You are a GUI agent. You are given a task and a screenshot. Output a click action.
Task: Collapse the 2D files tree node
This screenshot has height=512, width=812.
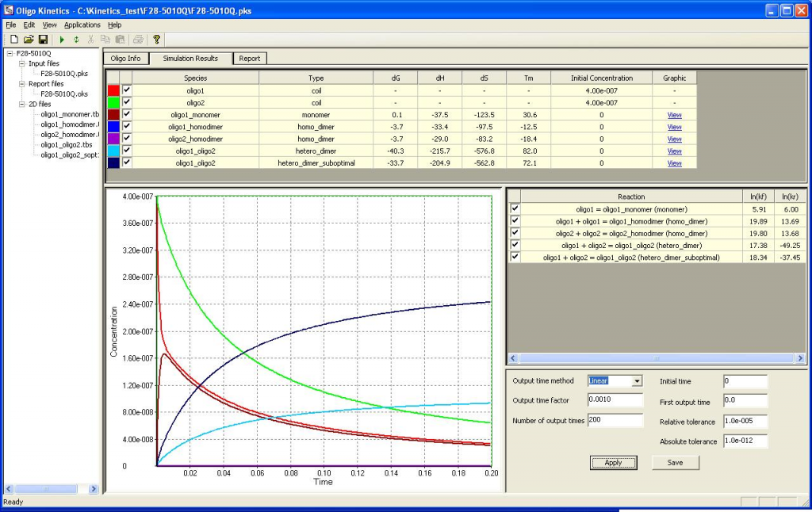click(21, 104)
